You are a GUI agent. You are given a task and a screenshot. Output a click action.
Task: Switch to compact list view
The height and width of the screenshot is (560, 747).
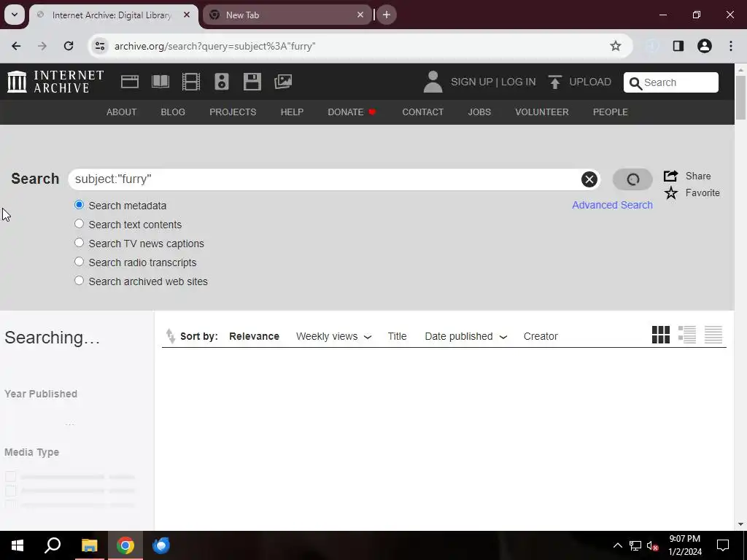pos(713,335)
